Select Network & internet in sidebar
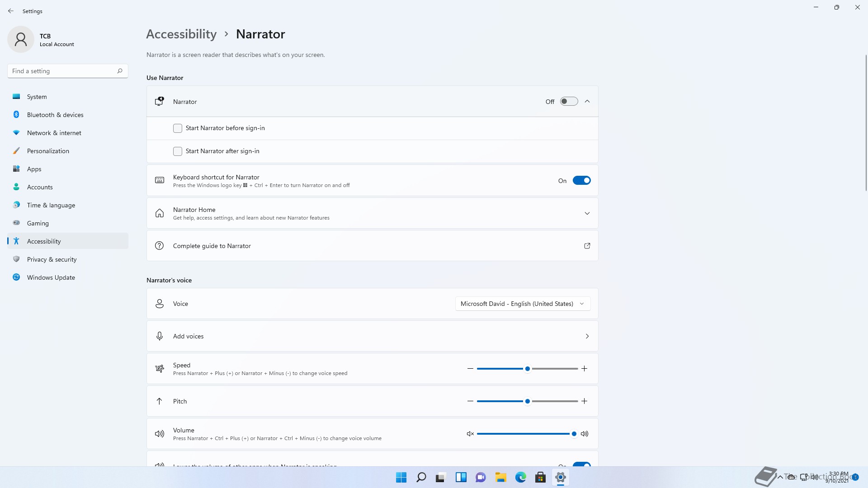Image resolution: width=868 pixels, height=488 pixels. click(x=68, y=133)
